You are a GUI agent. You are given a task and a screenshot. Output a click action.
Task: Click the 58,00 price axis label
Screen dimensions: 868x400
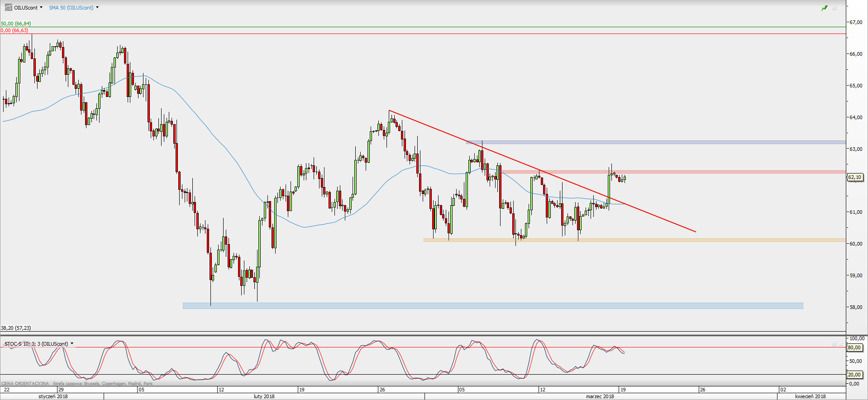point(856,307)
